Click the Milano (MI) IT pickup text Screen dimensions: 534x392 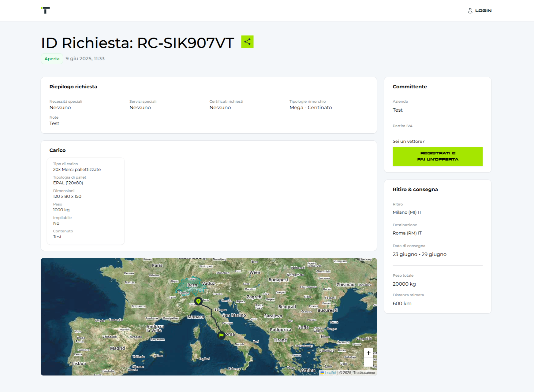click(407, 212)
